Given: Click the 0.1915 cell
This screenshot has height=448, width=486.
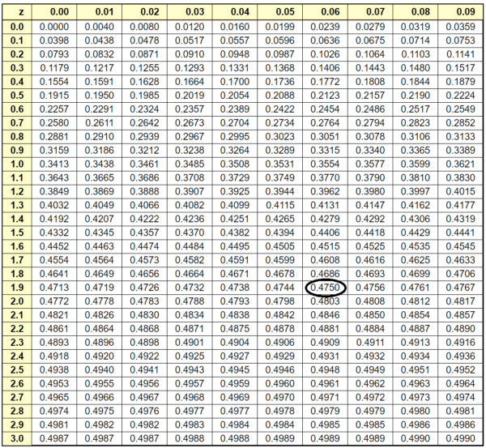Looking at the screenshot, I should (x=54, y=96).
